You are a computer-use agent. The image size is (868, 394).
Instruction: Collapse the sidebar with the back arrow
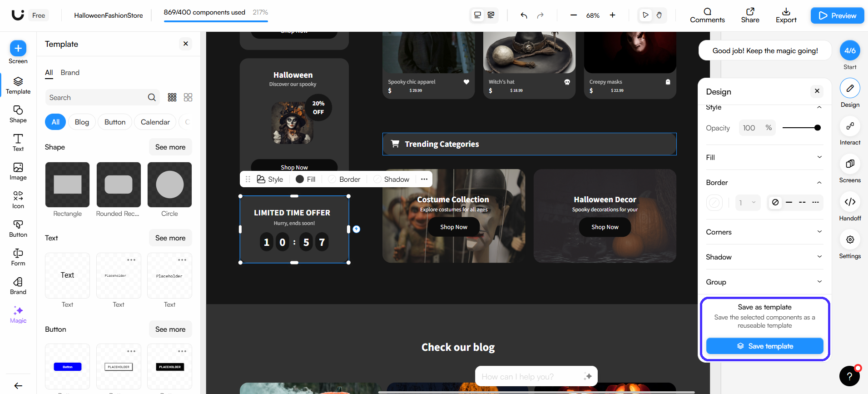[18, 386]
